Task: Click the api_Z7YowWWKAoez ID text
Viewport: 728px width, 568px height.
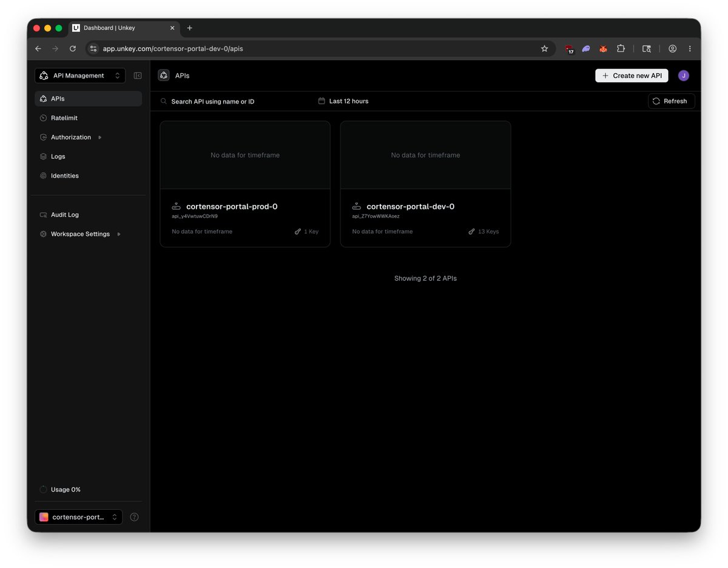Action: coord(376,216)
